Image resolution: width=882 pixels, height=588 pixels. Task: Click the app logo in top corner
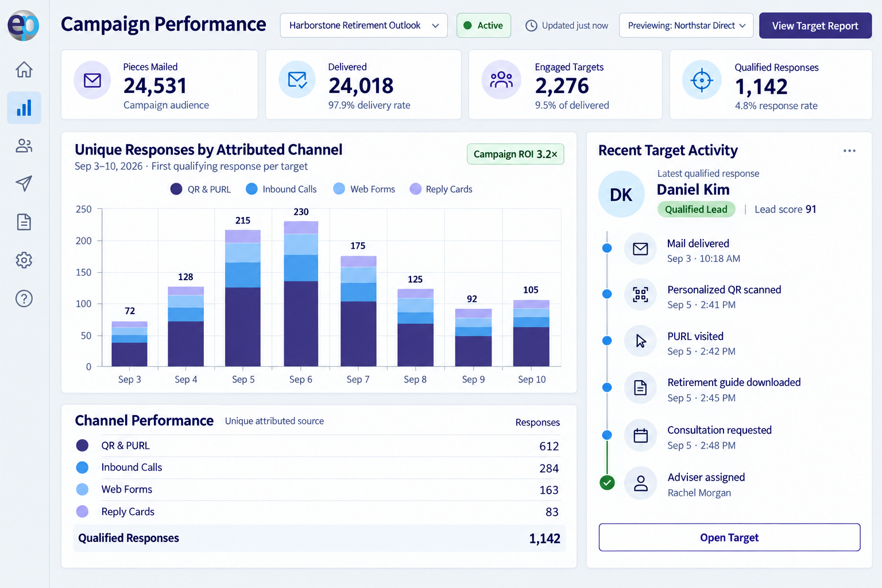24,25
